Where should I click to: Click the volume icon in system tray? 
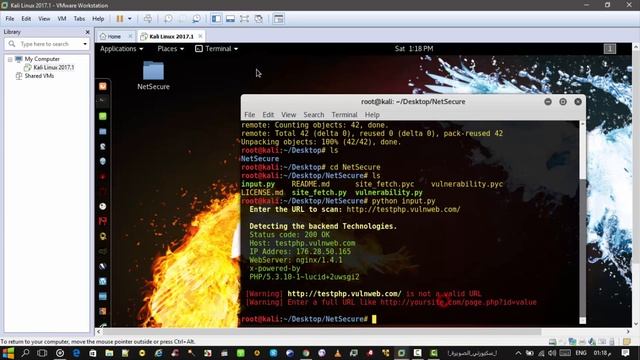pos(552,353)
